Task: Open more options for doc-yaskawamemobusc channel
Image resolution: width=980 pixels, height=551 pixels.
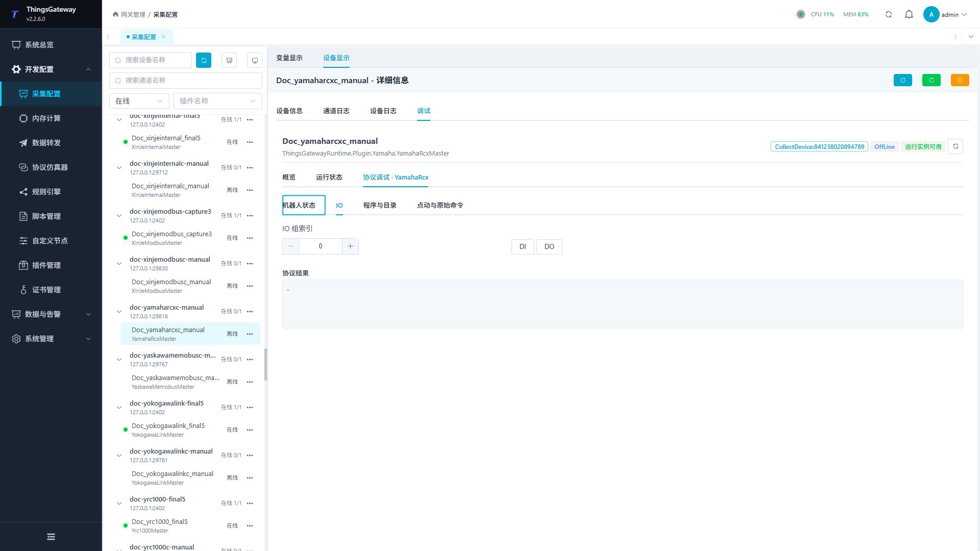Action: point(250,360)
